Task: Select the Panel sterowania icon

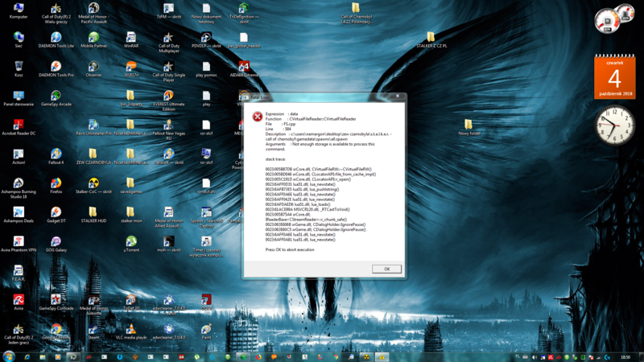Action: point(19,98)
